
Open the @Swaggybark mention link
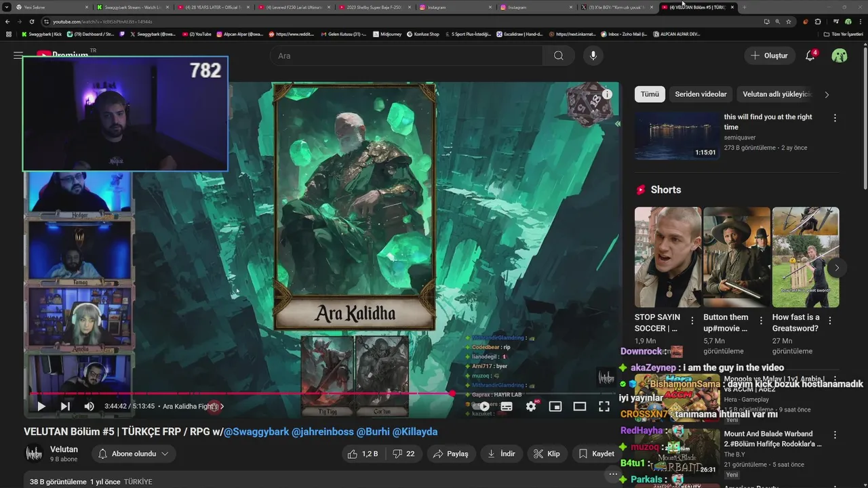(x=256, y=432)
